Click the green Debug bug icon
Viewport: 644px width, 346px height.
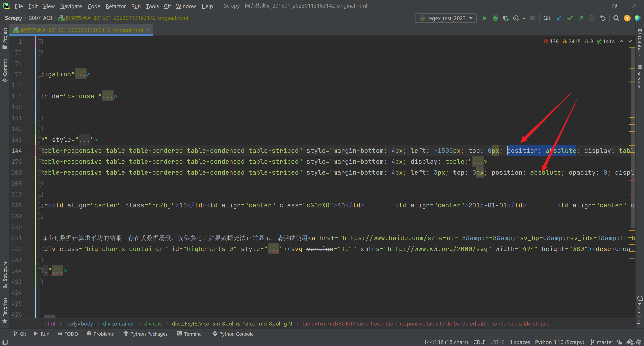[x=495, y=18]
